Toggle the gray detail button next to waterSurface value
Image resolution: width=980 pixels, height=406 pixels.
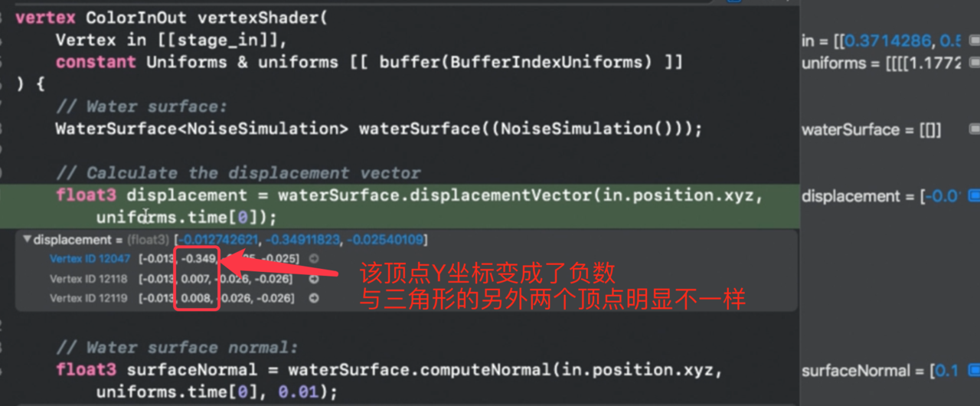tap(974, 129)
